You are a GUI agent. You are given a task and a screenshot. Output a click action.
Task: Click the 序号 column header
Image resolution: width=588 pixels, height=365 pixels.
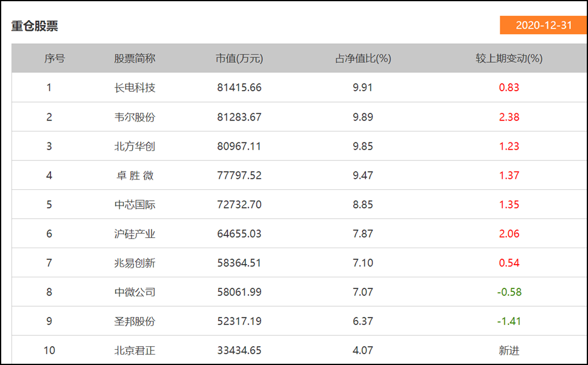(54, 58)
